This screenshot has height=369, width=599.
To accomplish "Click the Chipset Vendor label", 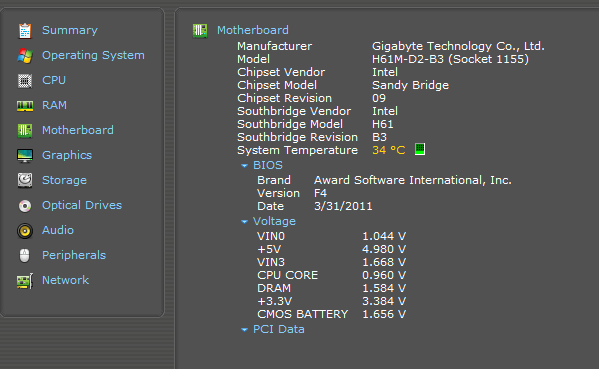I will (x=281, y=72).
